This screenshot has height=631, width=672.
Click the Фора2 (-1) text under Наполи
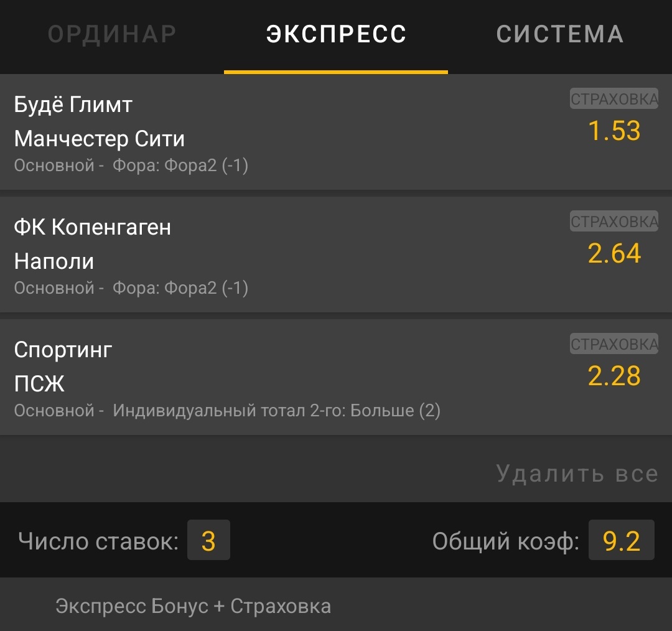tap(180, 288)
